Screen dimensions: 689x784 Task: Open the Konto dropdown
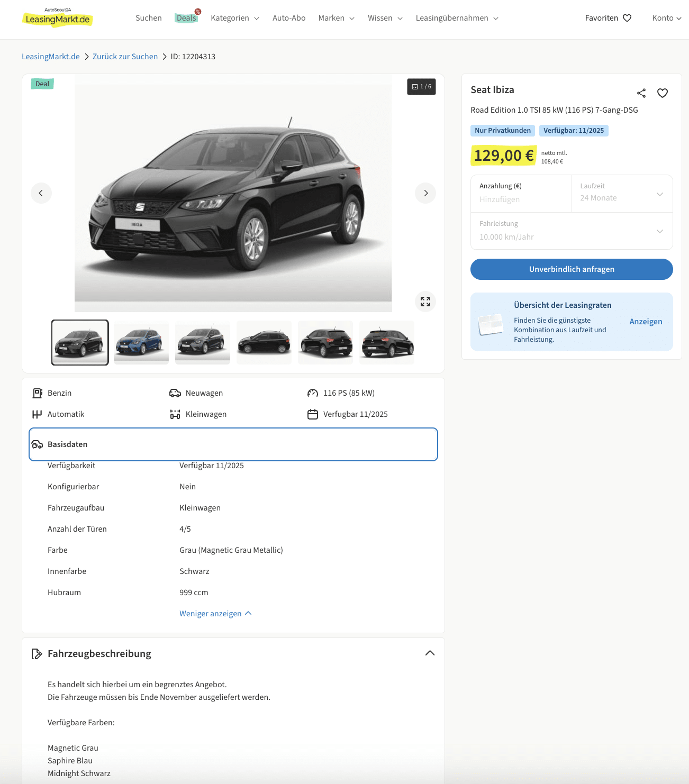click(666, 18)
